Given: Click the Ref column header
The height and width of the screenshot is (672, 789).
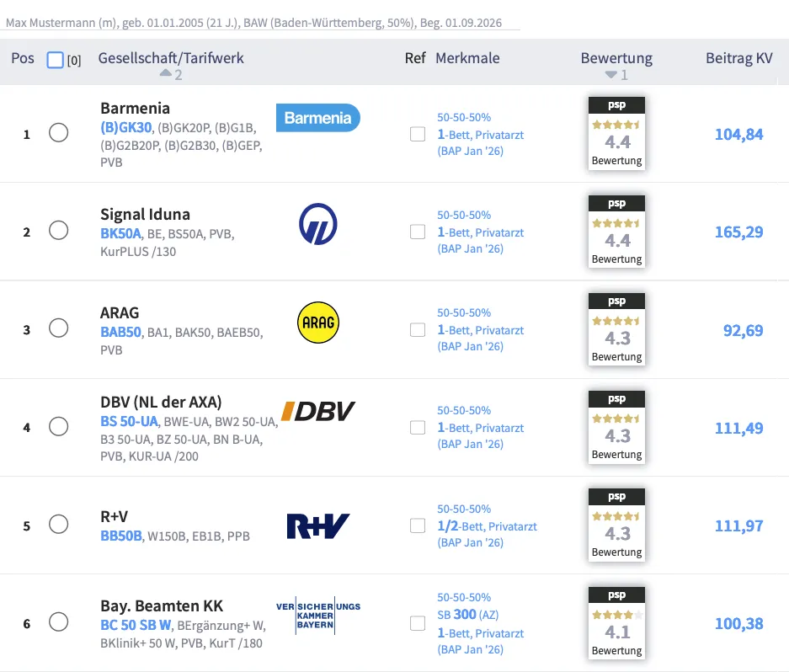Looking at the screenshot, I should click(415, 58).
